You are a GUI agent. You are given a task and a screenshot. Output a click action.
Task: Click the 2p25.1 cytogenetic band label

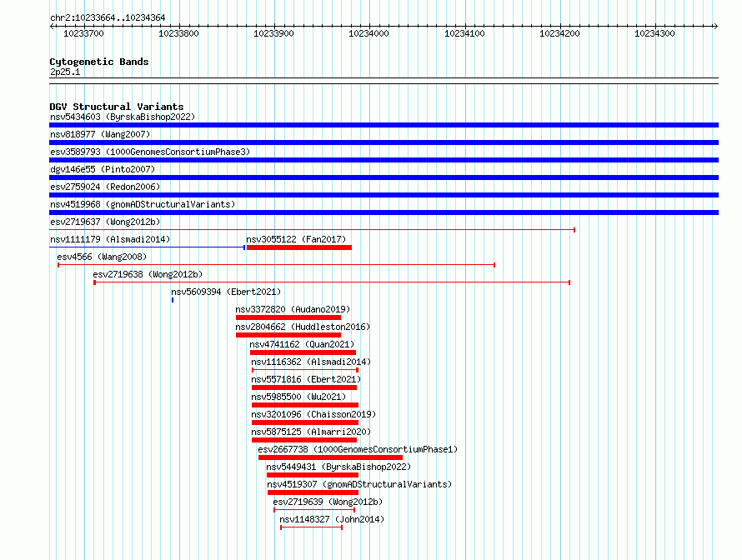coord(65,72)
